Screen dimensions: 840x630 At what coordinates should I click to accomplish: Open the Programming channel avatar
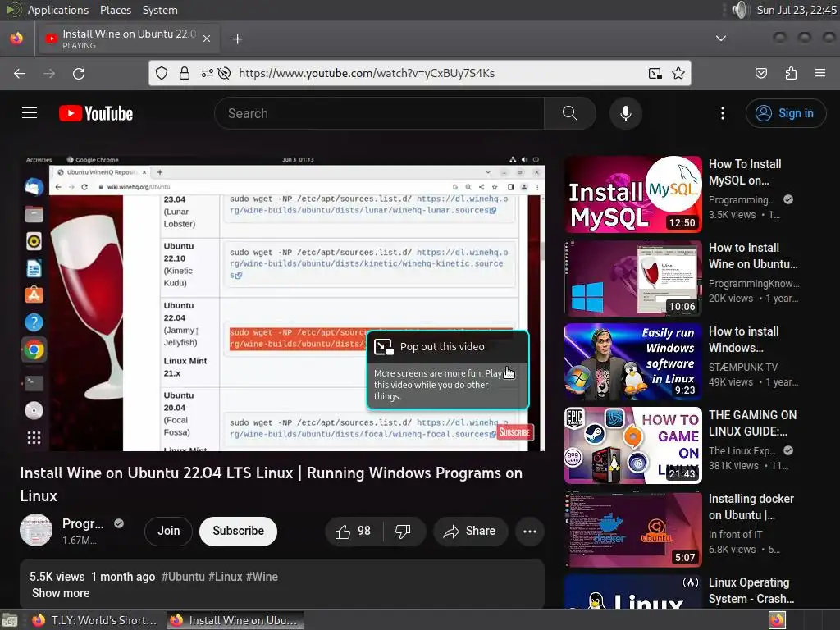pyautogui.click(x=36, y=531)
